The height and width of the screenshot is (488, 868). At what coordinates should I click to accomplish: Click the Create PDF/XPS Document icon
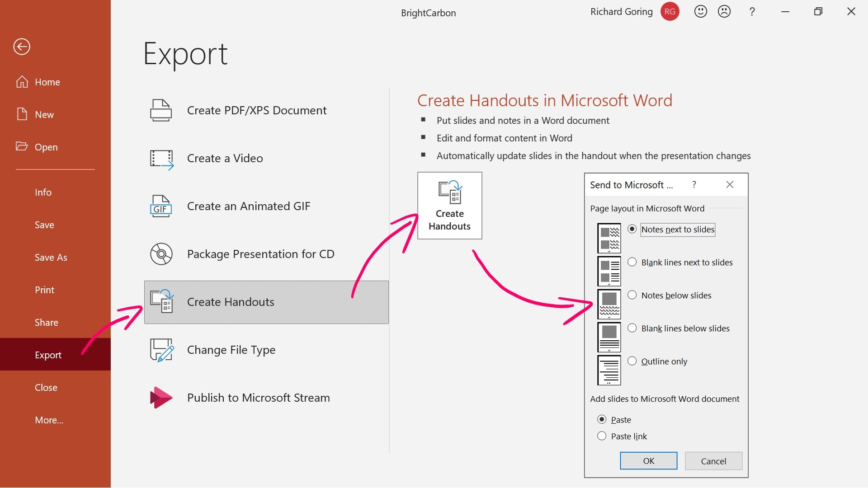[x=160, y=110]
